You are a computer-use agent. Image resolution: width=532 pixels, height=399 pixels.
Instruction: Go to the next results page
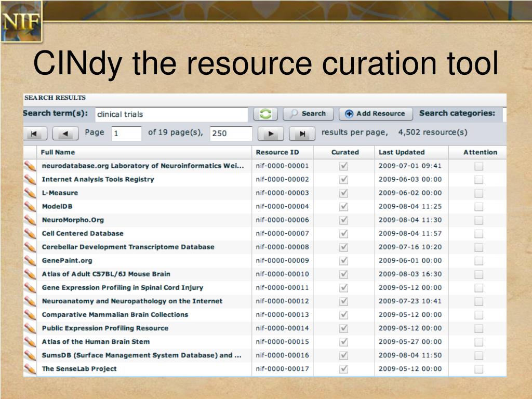(x=271, y=134)
